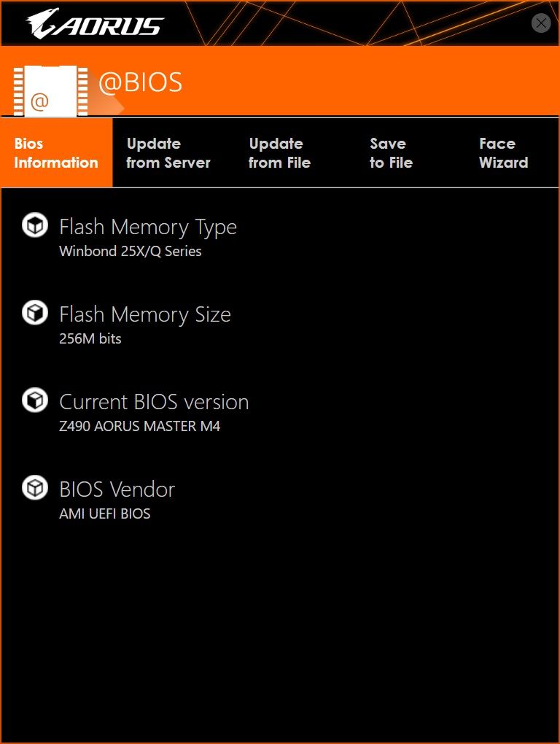Select the Bios Information tab
560x744 pixels.
pyautogui.click(x=56, y=153)
